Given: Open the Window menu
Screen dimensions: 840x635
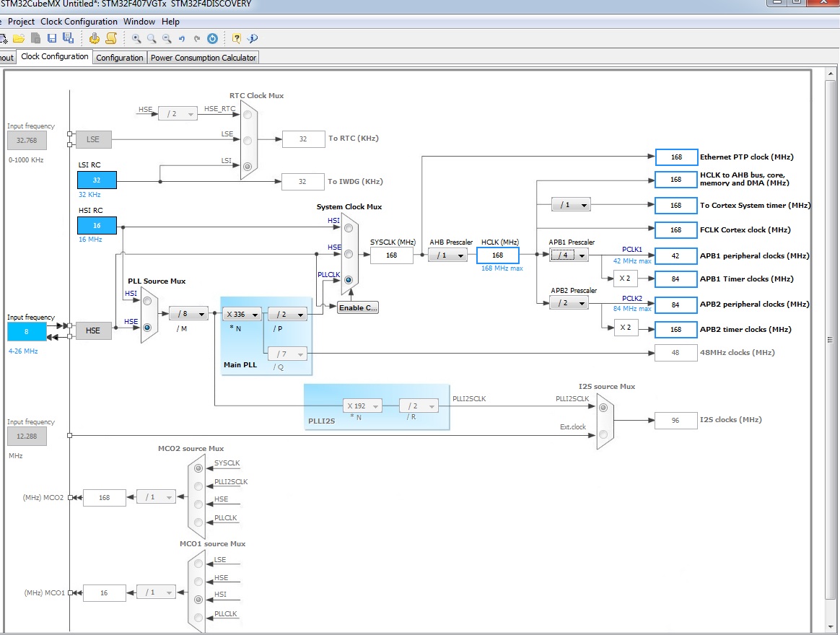Looking at the screenshot, I should 139,22.
